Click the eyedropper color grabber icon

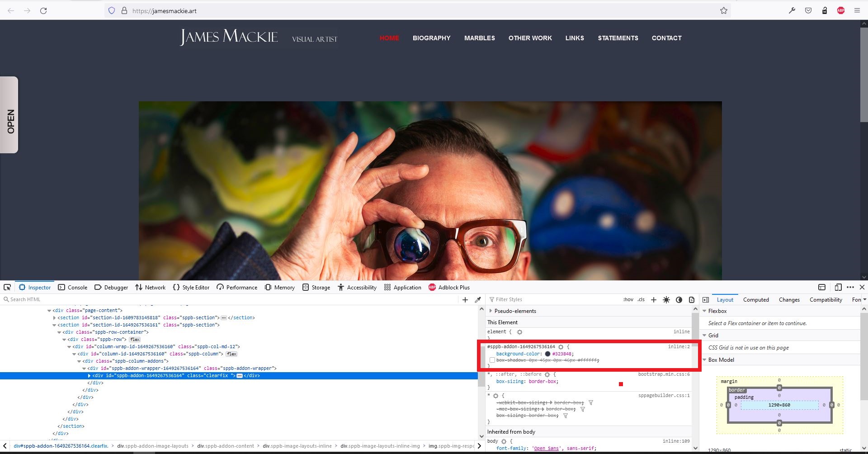tap(478, 299)
